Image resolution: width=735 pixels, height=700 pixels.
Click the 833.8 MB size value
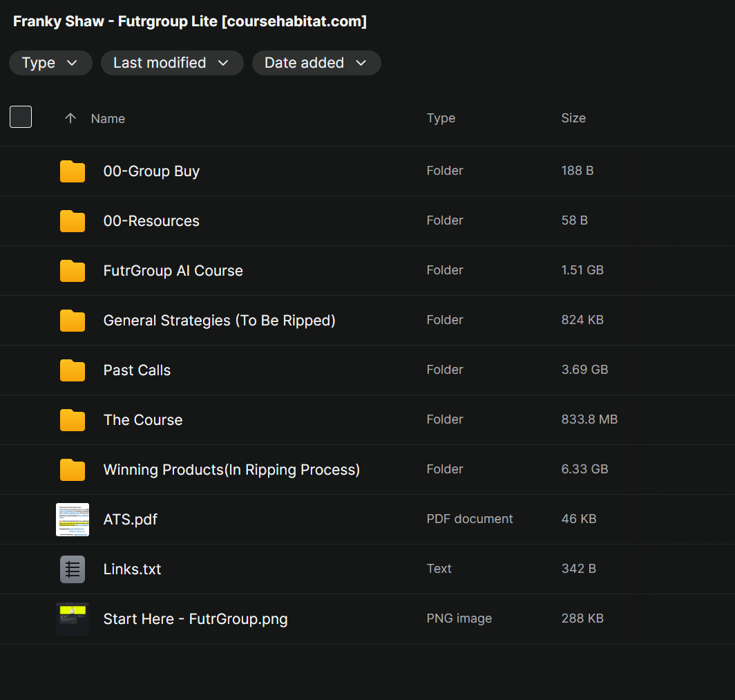[x=589, y=419]
